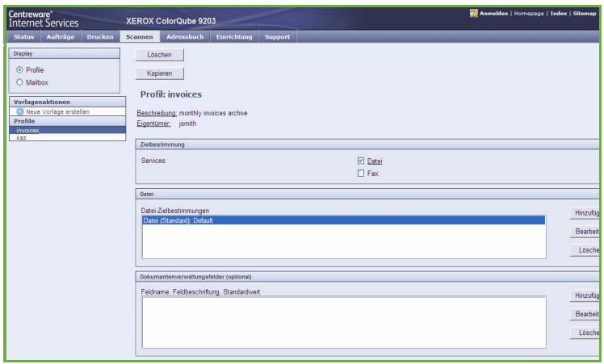Select Datei (Standard): Default list entry

(x=344, y=220)
